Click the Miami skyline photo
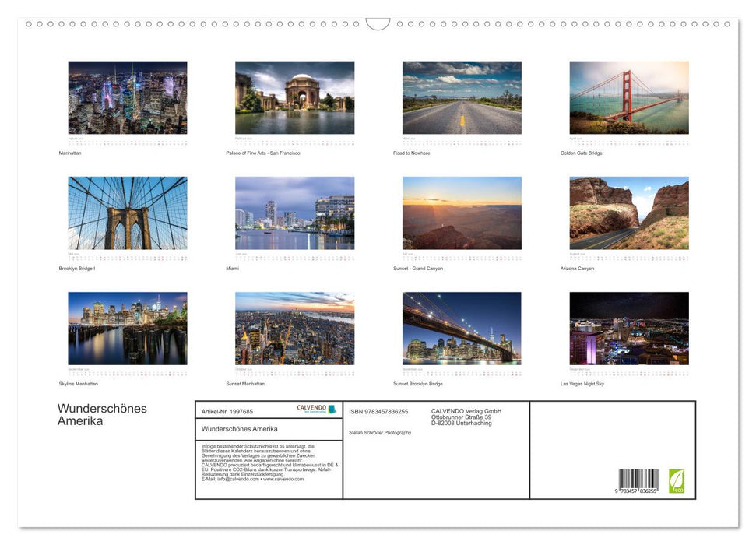The width and height of the screenshot is (756, 545). pos(294,212)
